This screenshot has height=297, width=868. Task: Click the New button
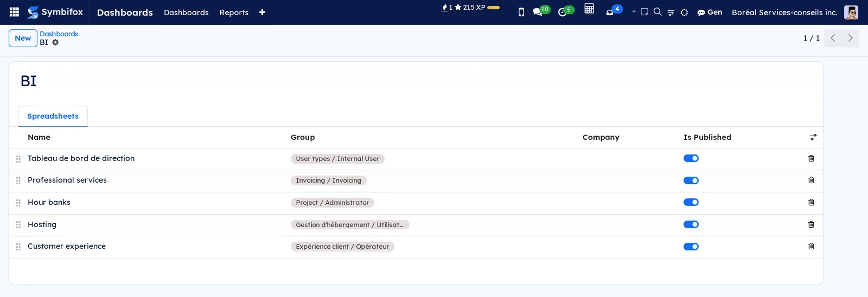[23, 38]
